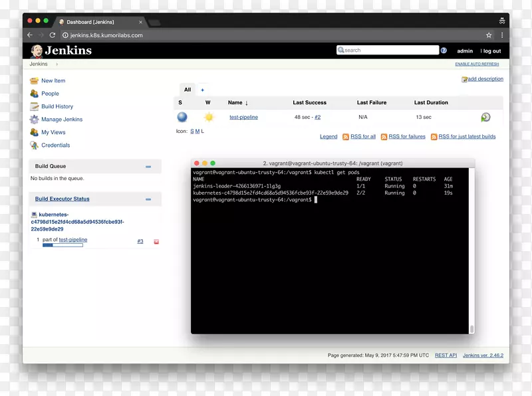
Task: Collapse the Build Executor Status panel
Action: (x=148, y=199)
